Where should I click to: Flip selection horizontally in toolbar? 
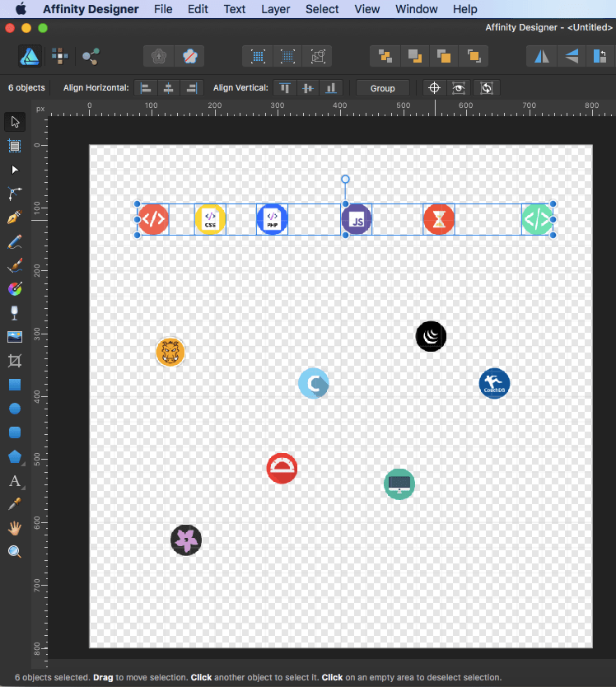pos(541,56)
